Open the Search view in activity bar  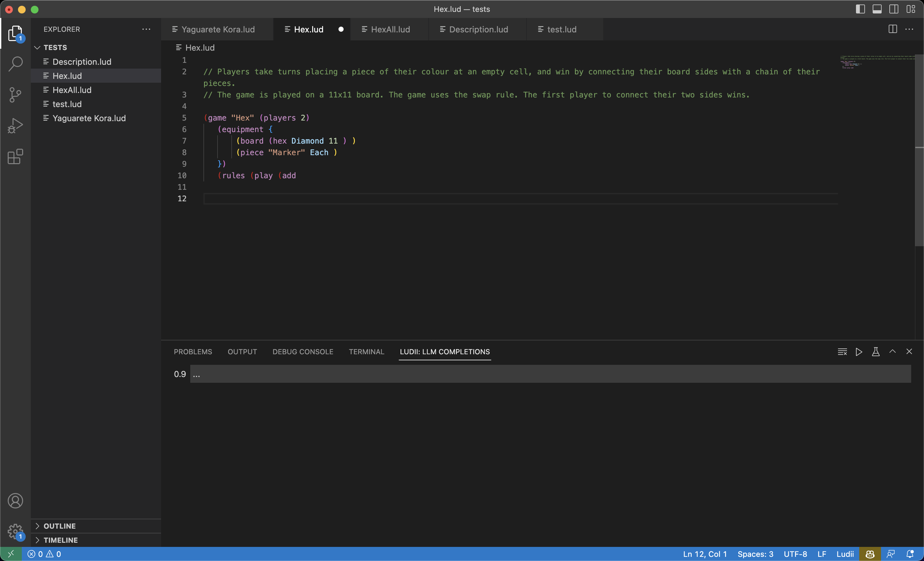[x=15, y=64]
